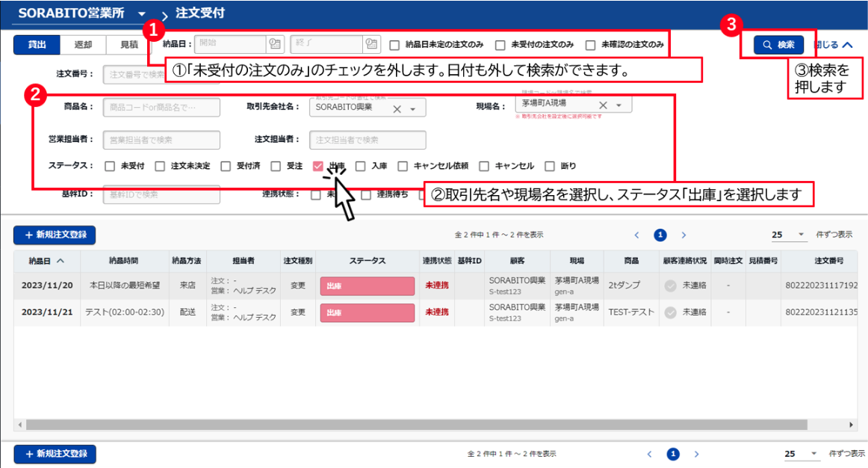Switch to the 見積 tab
868x468 pixels.
point(128,45)
